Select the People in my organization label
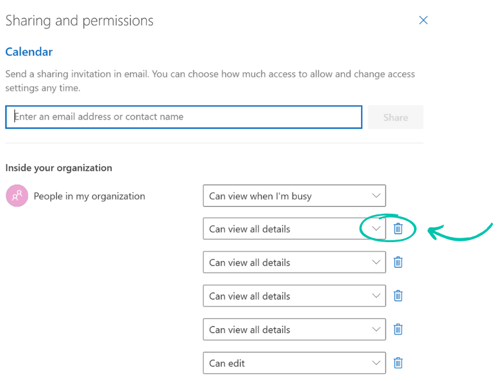The width and height of the screenshot is (500, 381). click(x=89, y=196)
